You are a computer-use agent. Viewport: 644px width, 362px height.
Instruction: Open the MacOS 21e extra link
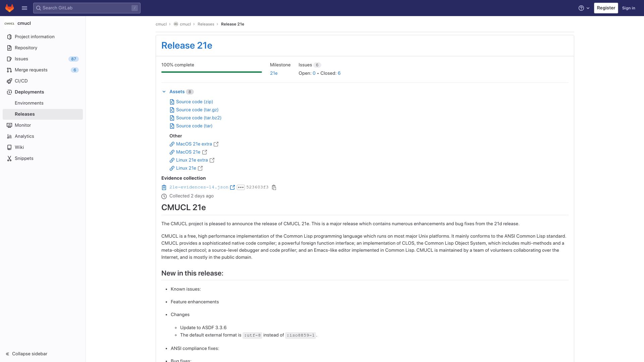click(x=194, y=144)
